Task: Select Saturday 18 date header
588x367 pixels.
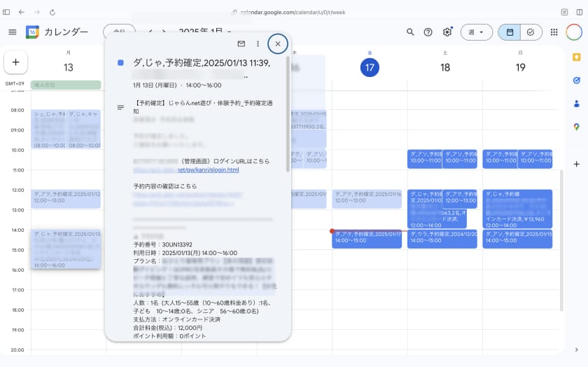Action: [x=445, y=67]
